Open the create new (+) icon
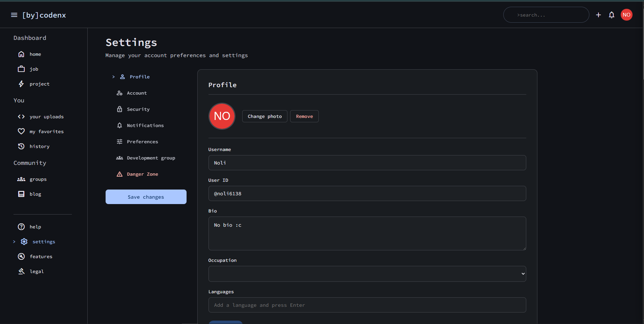 pyautogui.click(x=598, y=15)
